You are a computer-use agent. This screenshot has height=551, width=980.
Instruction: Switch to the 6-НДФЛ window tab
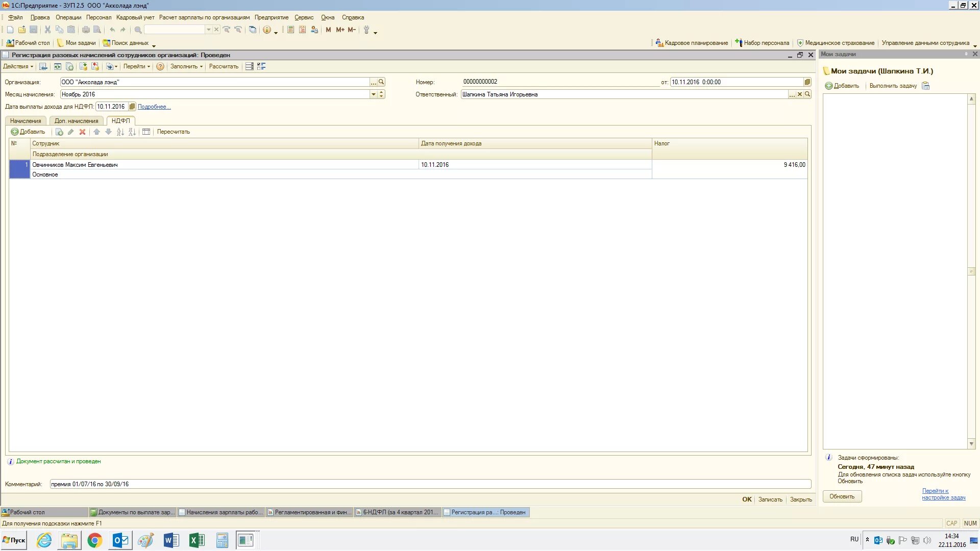(x=397, y=512)
